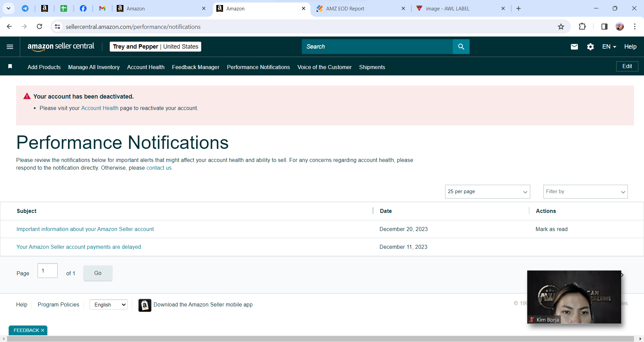Close the image - AWL LABEL tab

pyautogui.click(x=503, y=8)
